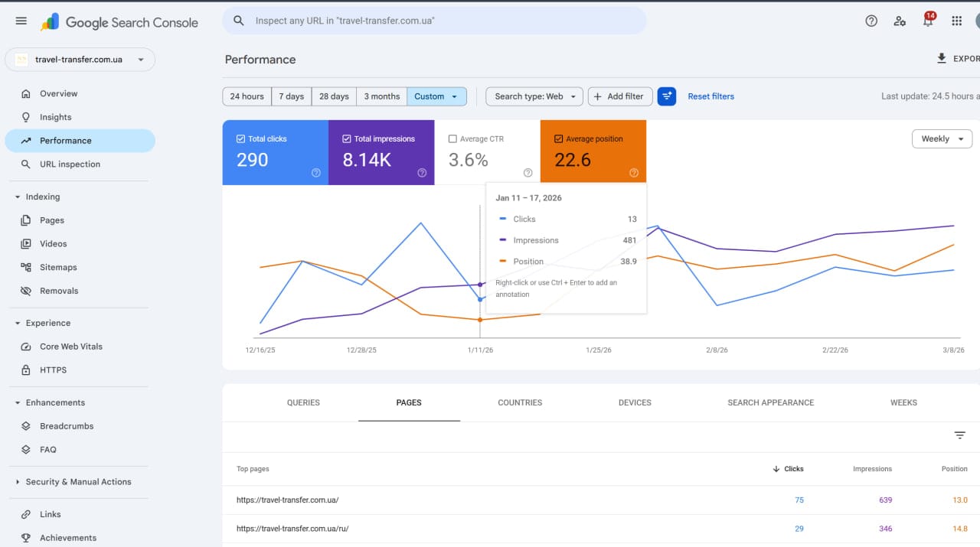Viewport: 980px width, 547px height.
Task: Select the 28 days range
Action: pyautogui.click(x=334, y=96)
